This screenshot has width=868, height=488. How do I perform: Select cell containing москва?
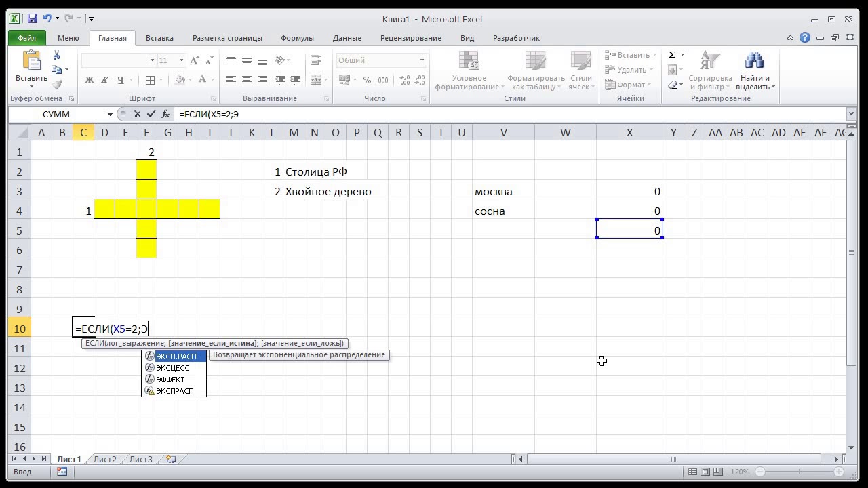pyautogui.click(x=503, y=192)
